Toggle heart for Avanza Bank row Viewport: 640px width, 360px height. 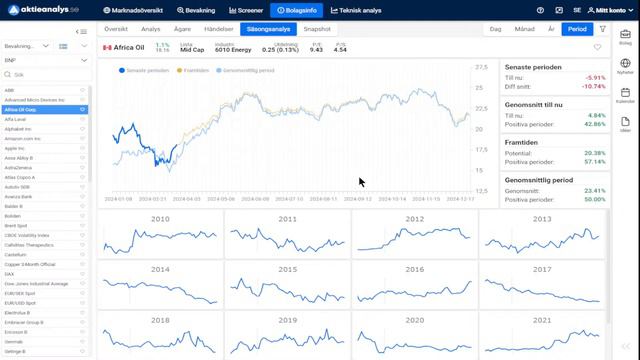pos(82,197)
